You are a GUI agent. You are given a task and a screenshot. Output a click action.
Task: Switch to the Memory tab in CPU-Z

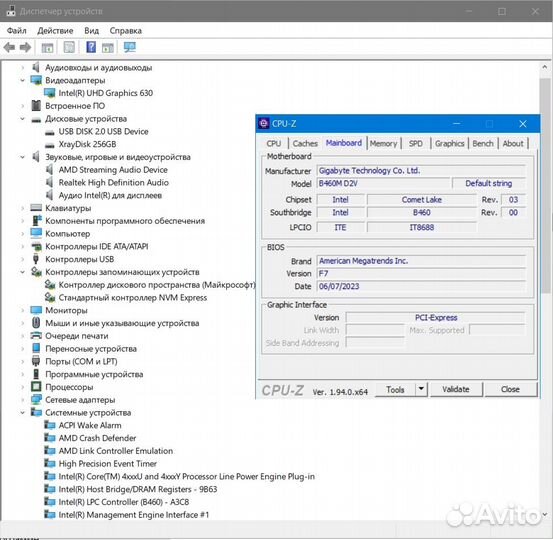click(x=383, y=144)
